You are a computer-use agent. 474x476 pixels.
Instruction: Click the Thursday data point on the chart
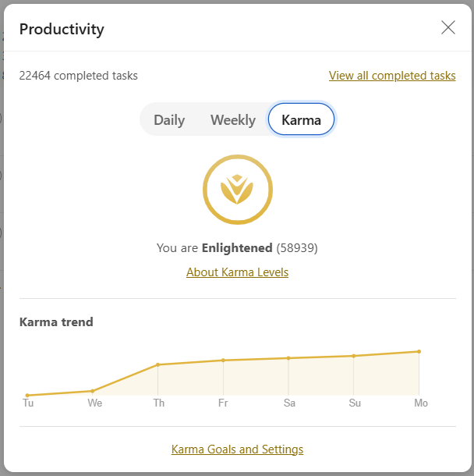click(x=158, y=364)
